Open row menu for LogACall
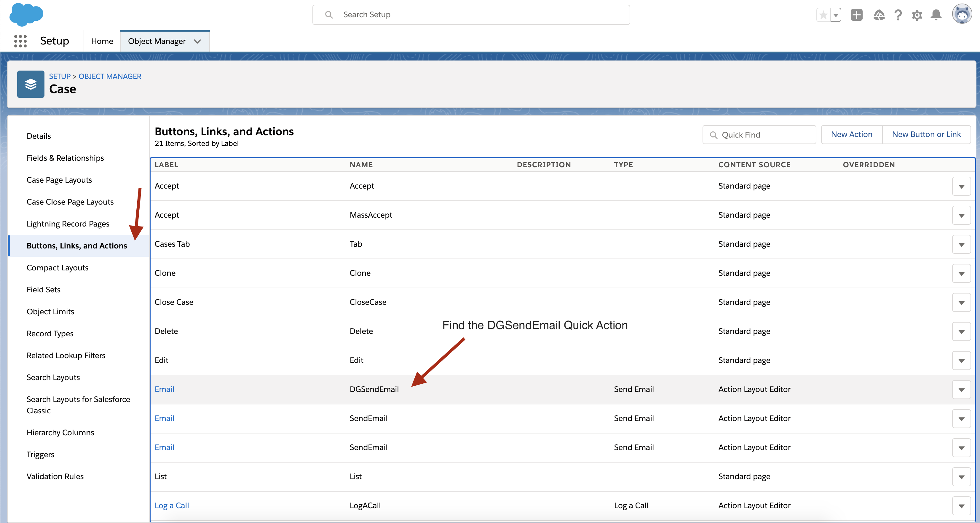Viewport: 980px width, 523px height. [x=961, y=506]
